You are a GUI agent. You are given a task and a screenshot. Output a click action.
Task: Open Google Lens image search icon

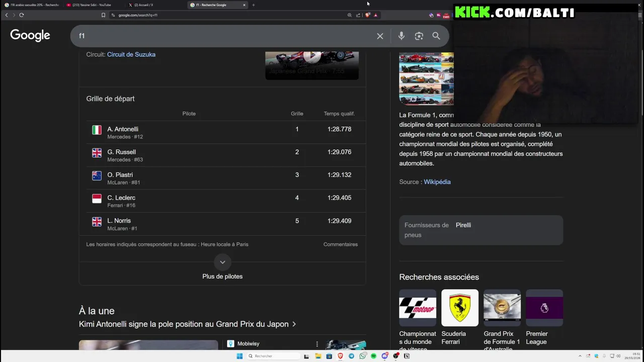[x=419, y=36]
